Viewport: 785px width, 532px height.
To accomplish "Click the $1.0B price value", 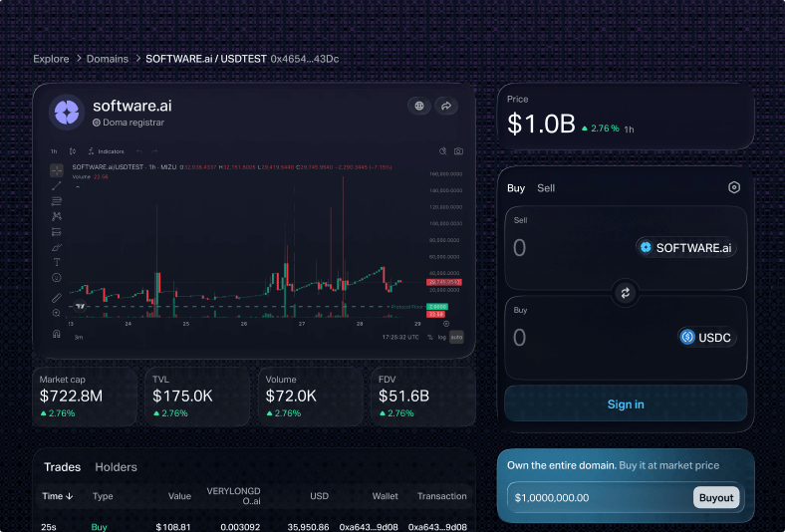I will click(x=541, y=124).
